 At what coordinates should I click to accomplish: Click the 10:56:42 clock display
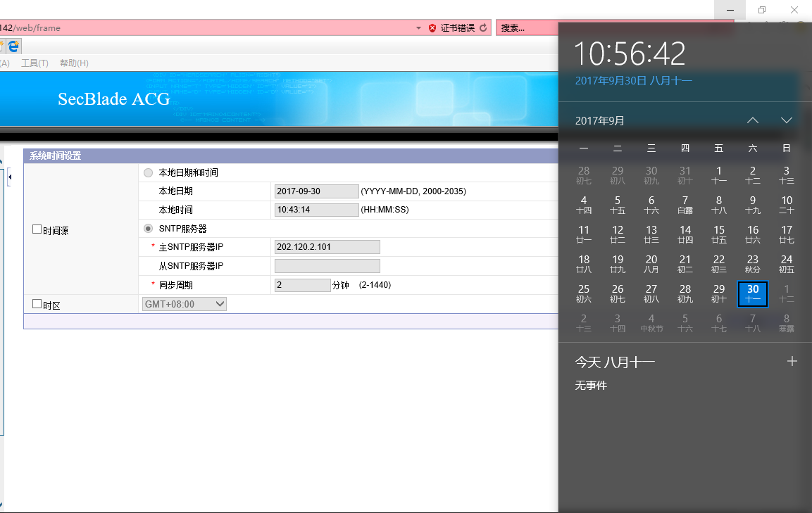point(630,54)
